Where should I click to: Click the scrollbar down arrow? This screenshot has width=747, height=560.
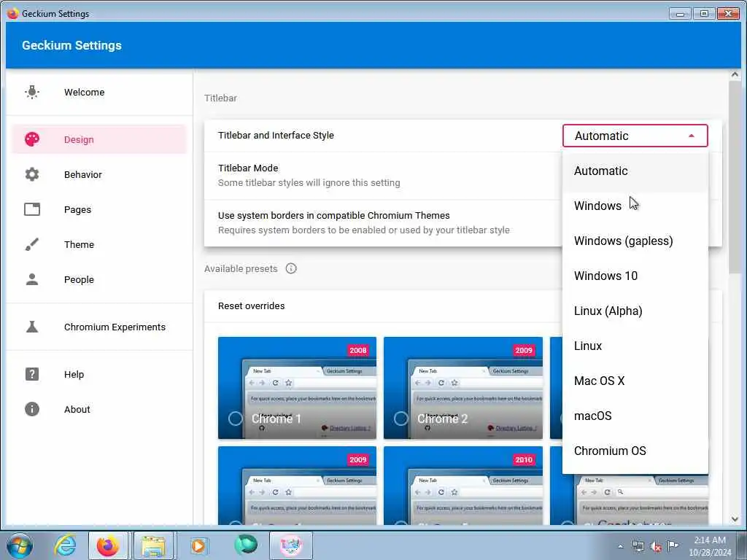coord(735,519)
